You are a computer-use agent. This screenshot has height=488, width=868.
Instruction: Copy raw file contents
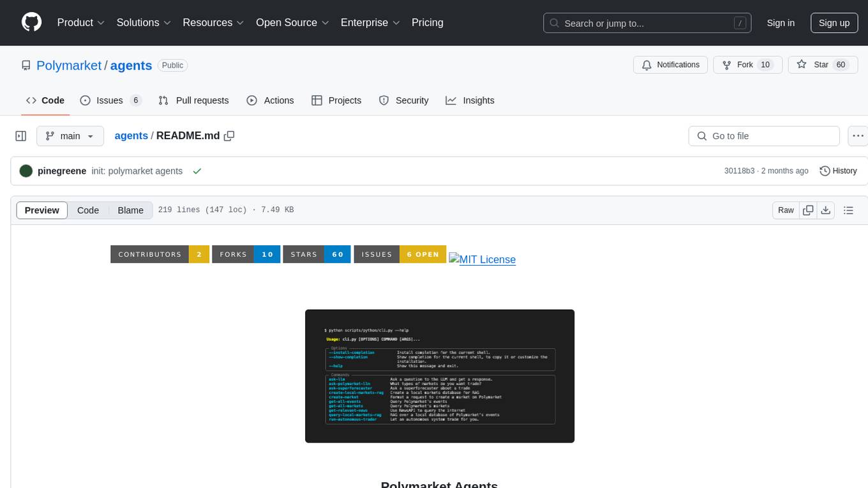(808, 210)
